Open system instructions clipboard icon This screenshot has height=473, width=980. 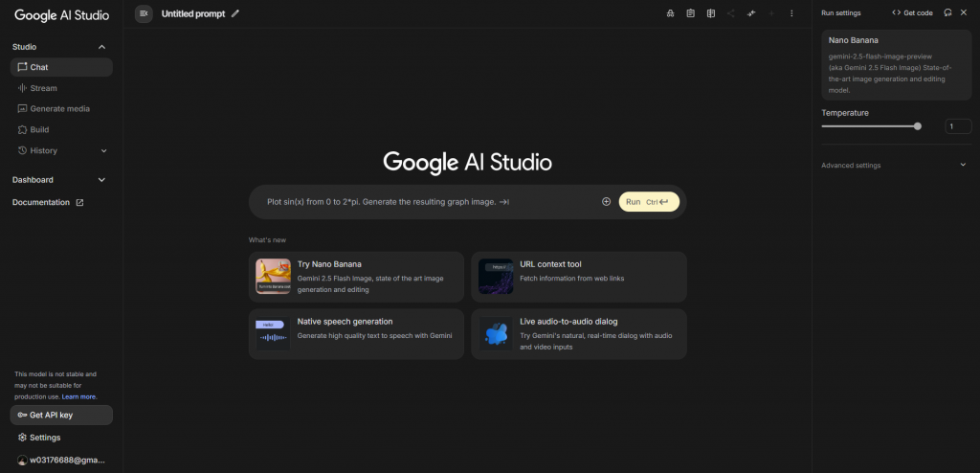[x=691, y=13]
